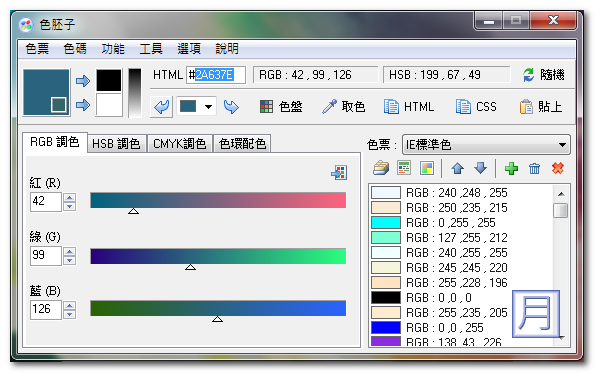The width and height of the screenshot is (595, 373).
Task: Open the 功能 menu
Action: pyautogui.click(x=113, y=49)
